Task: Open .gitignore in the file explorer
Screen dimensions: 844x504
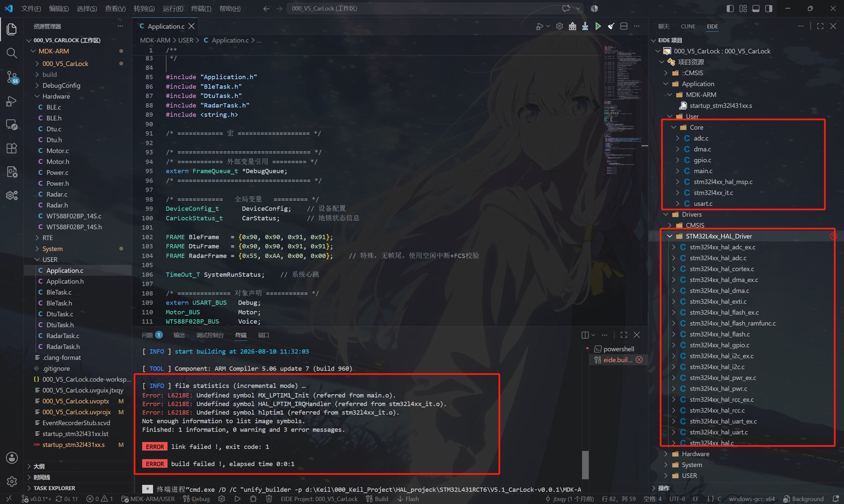Action: click(x=56, y=368)
